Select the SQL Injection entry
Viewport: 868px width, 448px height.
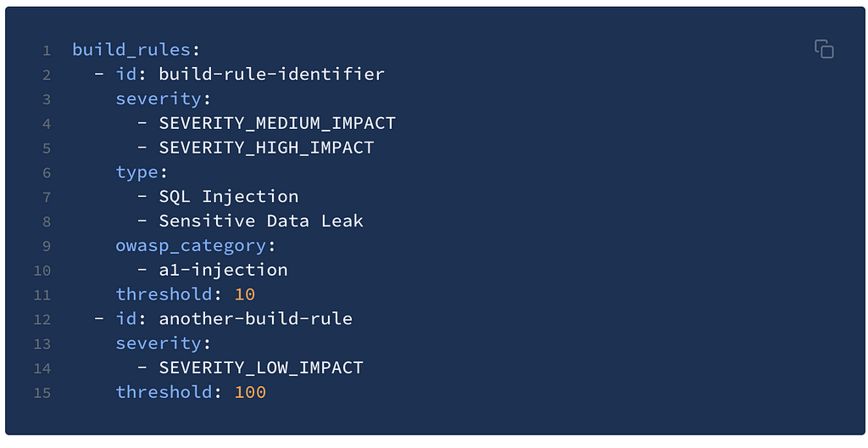(x=229, y=196)
